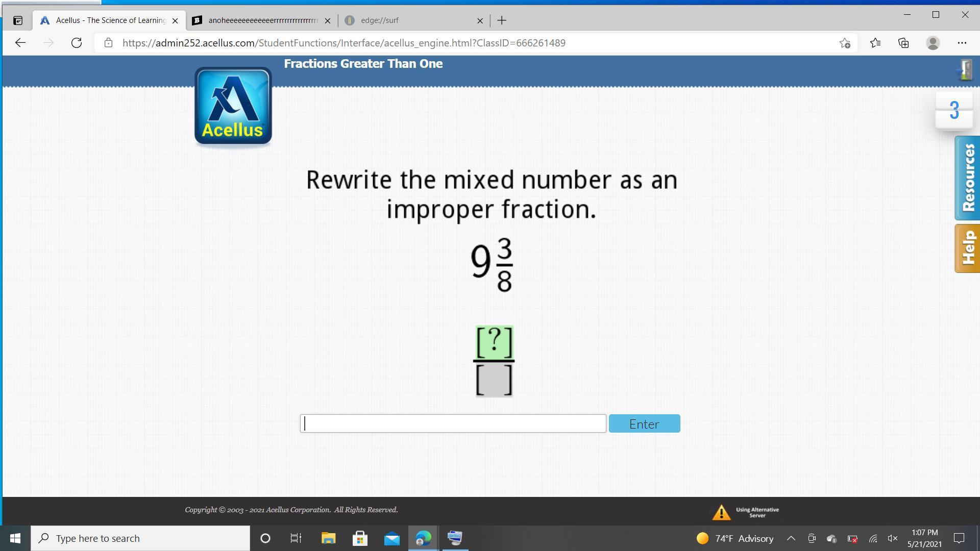Open File Explorer from the taskbar
Viewport: 980px width, 551px height.
coord(328,538)
